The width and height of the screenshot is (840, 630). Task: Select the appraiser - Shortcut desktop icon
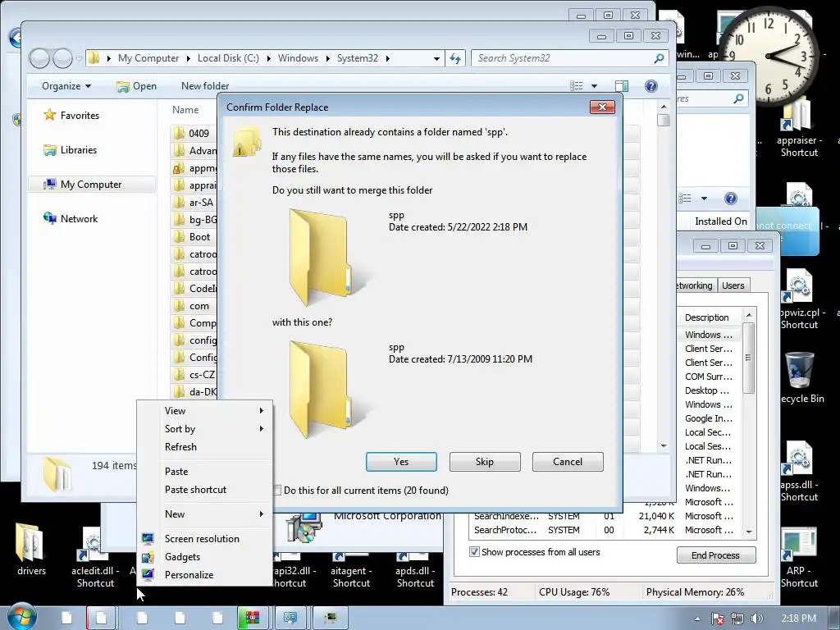pos(799,129)
